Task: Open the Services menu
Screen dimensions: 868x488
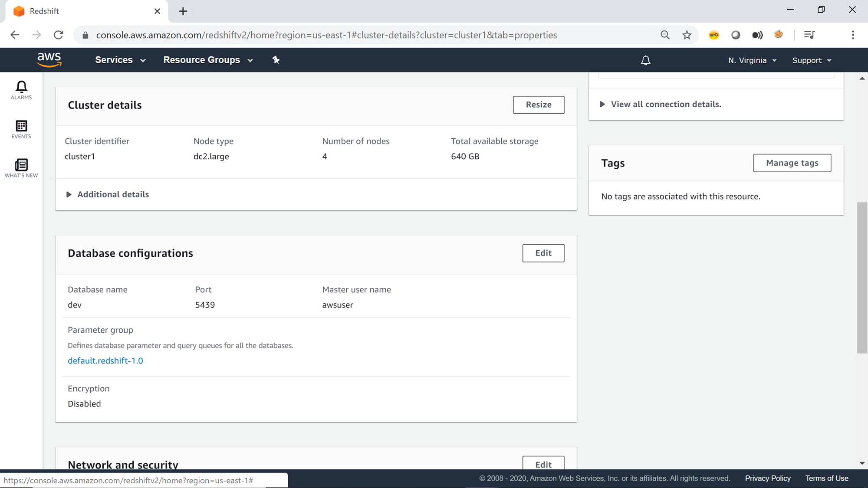Action: click(x=120, y=60)
